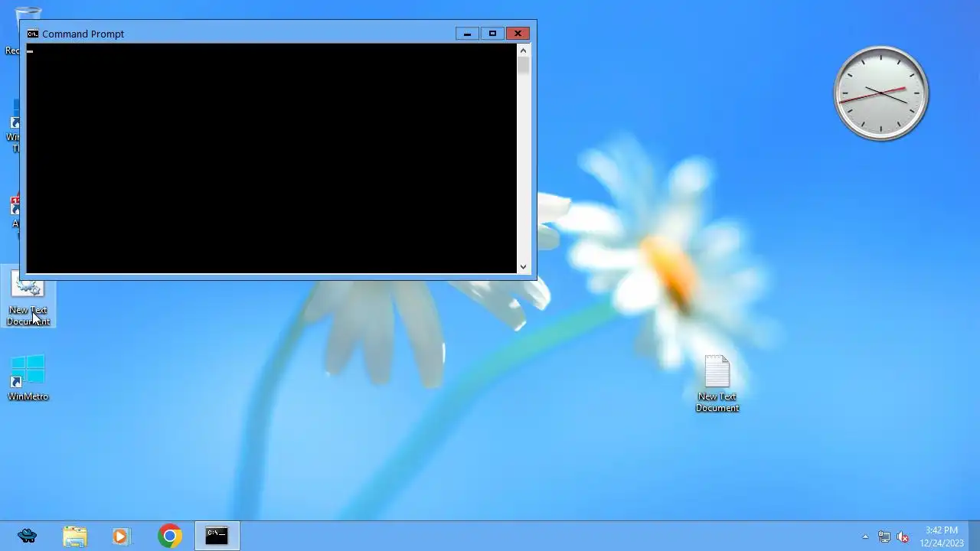
Task: Close the Command Prompt window
Action: click(518, 34)
